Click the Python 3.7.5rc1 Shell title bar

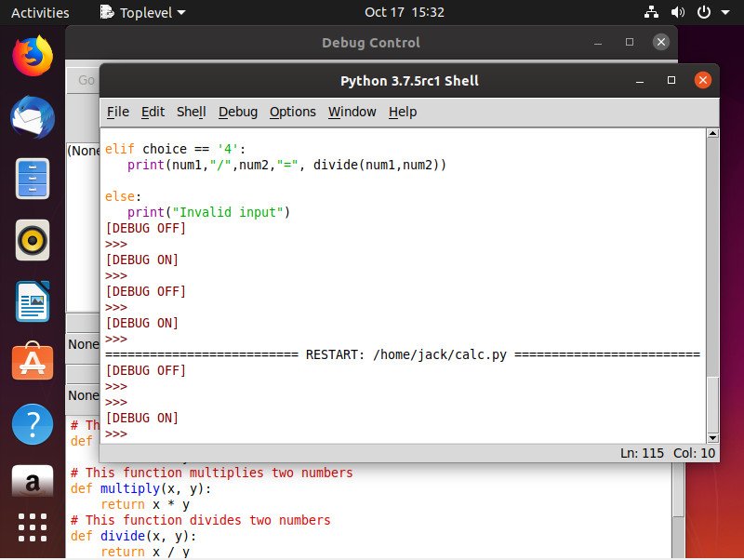[x=409, y=81]
